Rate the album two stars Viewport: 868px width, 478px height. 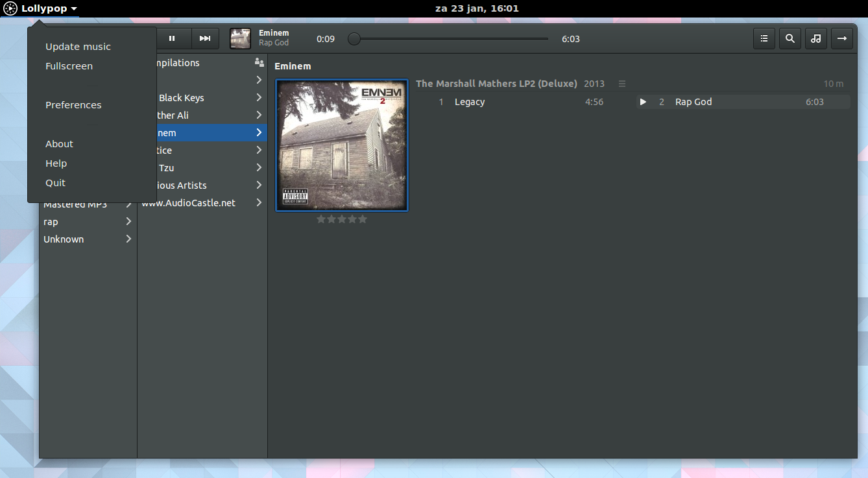coord(331,219)
